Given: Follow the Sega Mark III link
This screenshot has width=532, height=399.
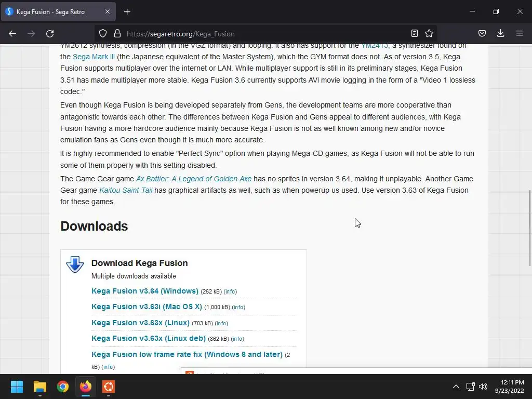Looking at the screenshot, I should [94, 57].
